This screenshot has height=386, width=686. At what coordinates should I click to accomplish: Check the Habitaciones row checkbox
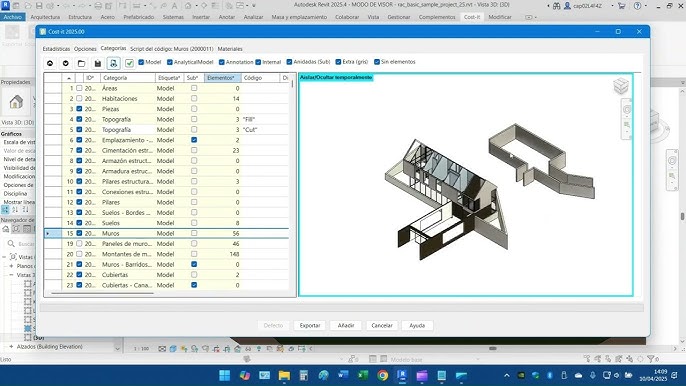79,98
